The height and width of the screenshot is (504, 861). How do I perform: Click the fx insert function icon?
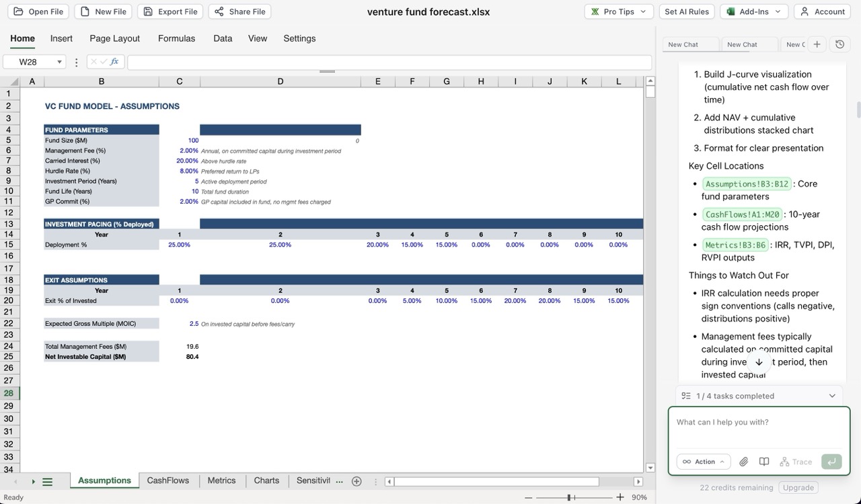113,61
